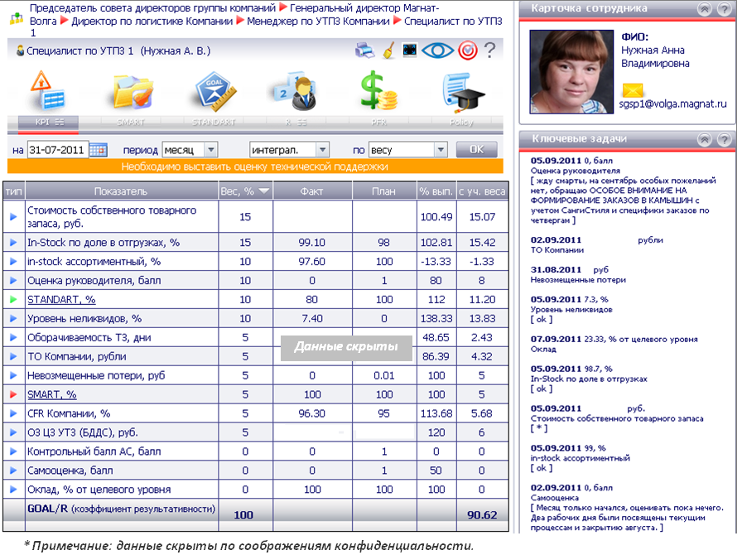The height and width of the screenshot is (560, 742).
Task: Switch to the PFR tab
Action: (378, 122)
